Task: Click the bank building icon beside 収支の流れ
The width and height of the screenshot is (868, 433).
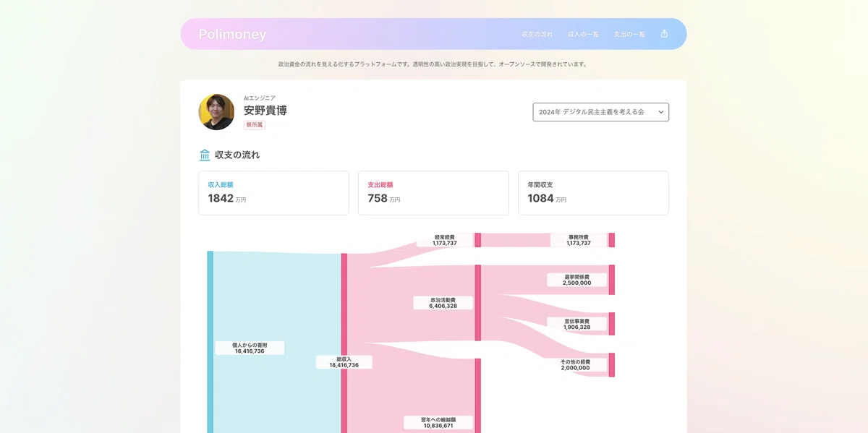Action: pos(205,155)
